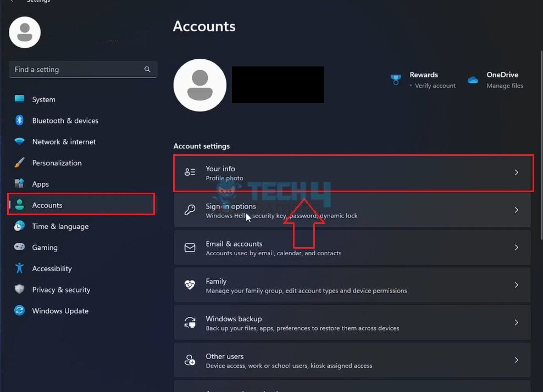Click the Bluetooth & devices icon
Image resolution: width=543 pixels, height=392 pixels.
pyautogui.click(x=19, y=120)
